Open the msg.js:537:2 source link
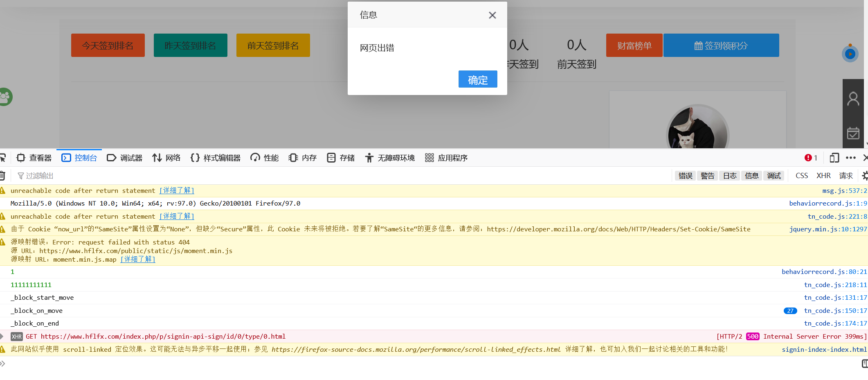The height and width of the screenshot is (380, 868). pyautogui.click(x=844, y=191)
